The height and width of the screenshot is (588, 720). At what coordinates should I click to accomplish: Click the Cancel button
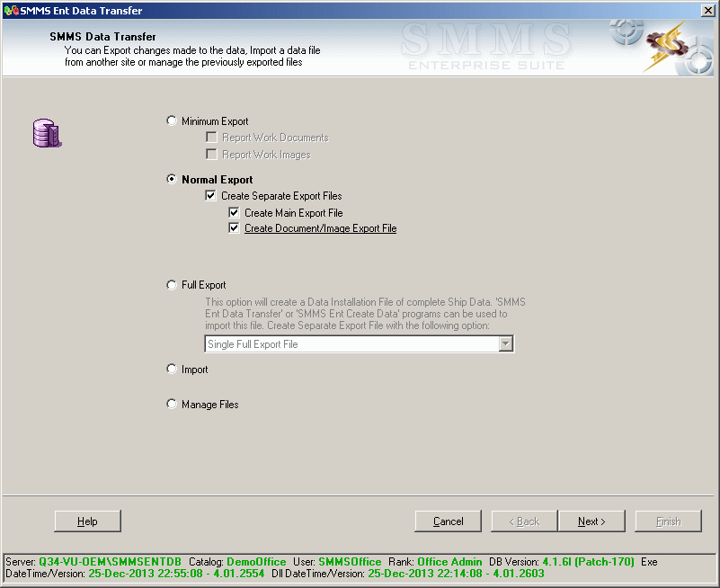(x=449, y=521)
